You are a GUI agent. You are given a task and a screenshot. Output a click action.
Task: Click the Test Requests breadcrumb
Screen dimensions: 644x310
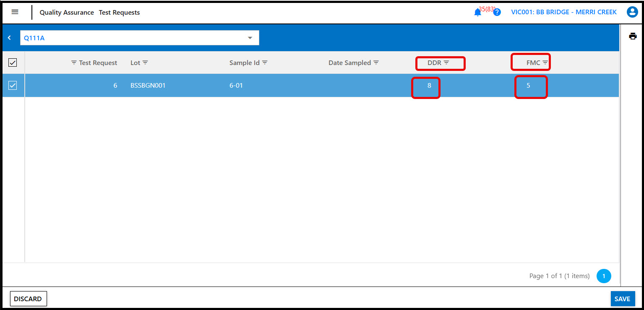coord(119,13)
